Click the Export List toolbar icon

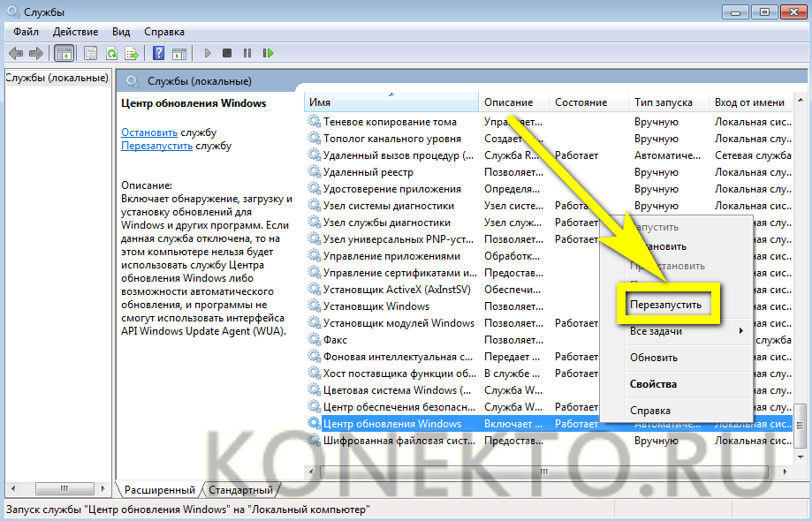click(x=132, y=53)
